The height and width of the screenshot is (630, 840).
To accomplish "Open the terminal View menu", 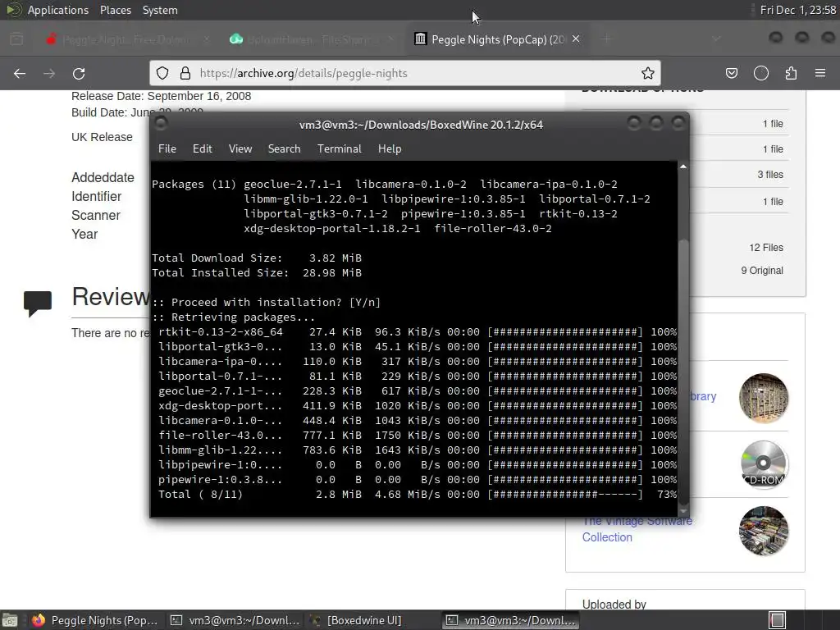I will 240,149.
